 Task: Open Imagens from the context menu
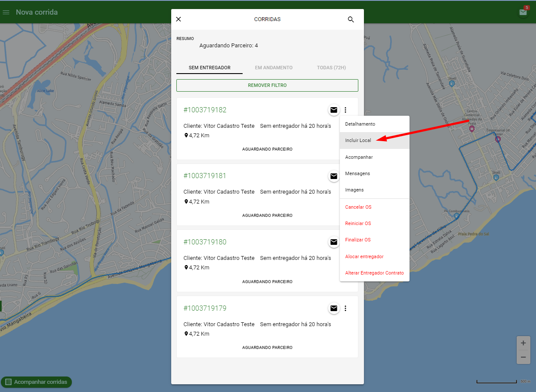(x=375, y=190)
